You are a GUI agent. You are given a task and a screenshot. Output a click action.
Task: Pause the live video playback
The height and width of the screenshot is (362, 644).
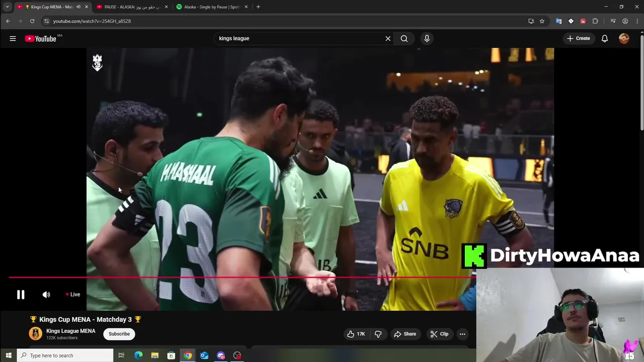21,295
